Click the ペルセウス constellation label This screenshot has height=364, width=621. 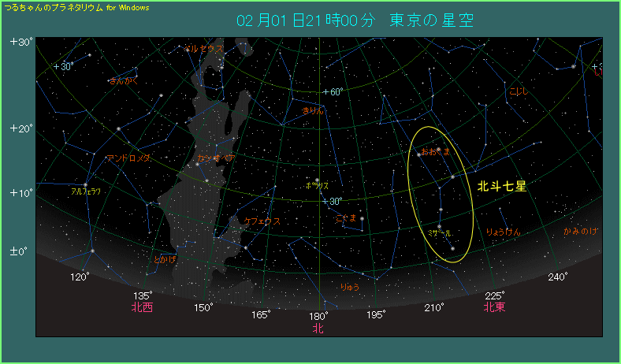pos(204,49)
